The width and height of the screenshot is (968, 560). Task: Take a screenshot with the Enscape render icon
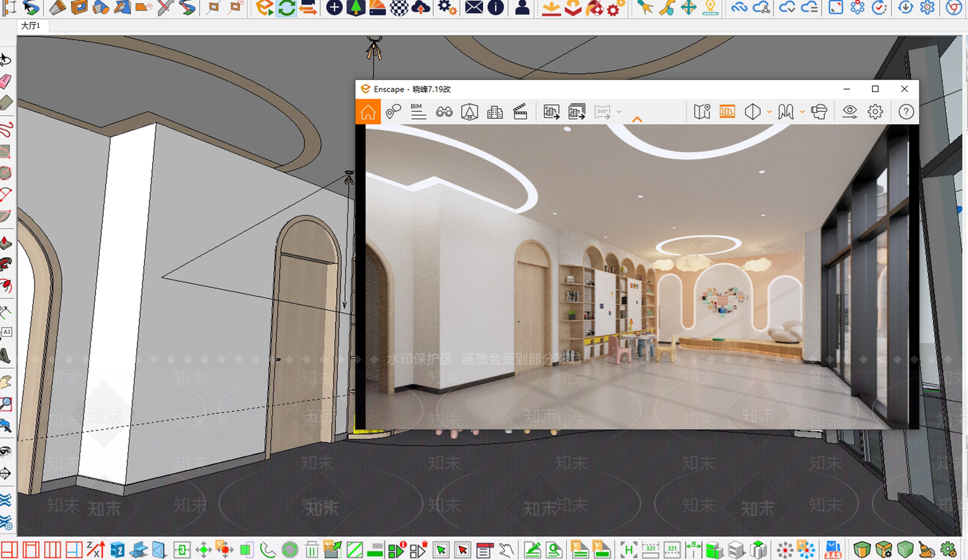click(x=551, y=112)
